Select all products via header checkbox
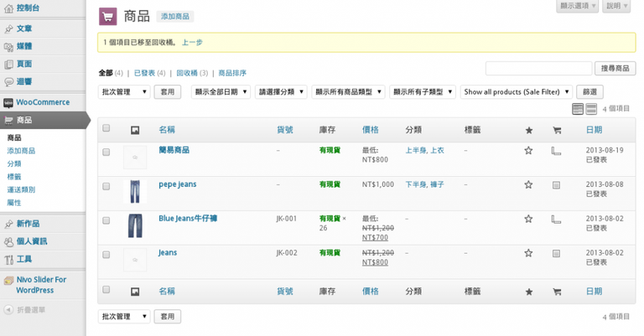The width and height of the screenshot is (644, 336). click(106, 129)
